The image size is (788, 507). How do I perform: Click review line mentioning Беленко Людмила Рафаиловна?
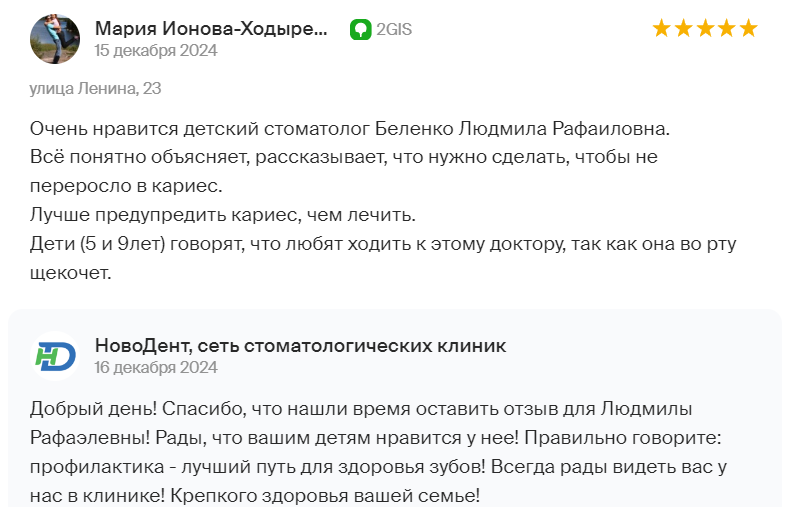pos(350,129)
